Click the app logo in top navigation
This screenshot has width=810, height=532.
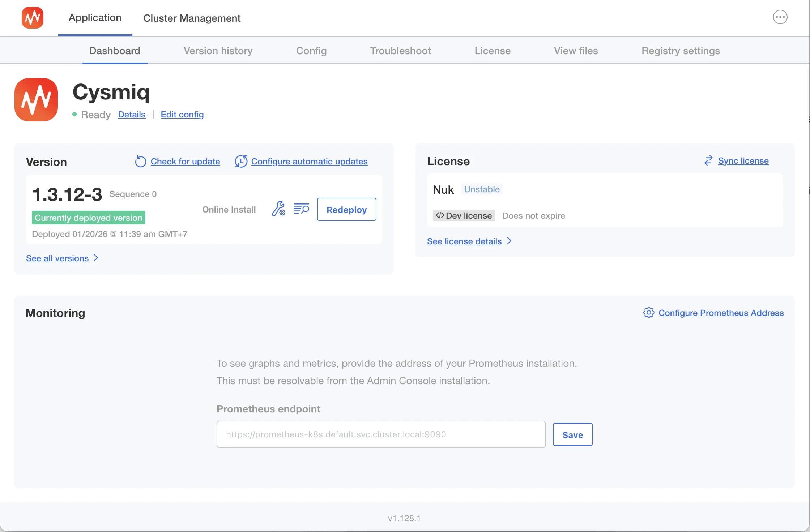33,18
